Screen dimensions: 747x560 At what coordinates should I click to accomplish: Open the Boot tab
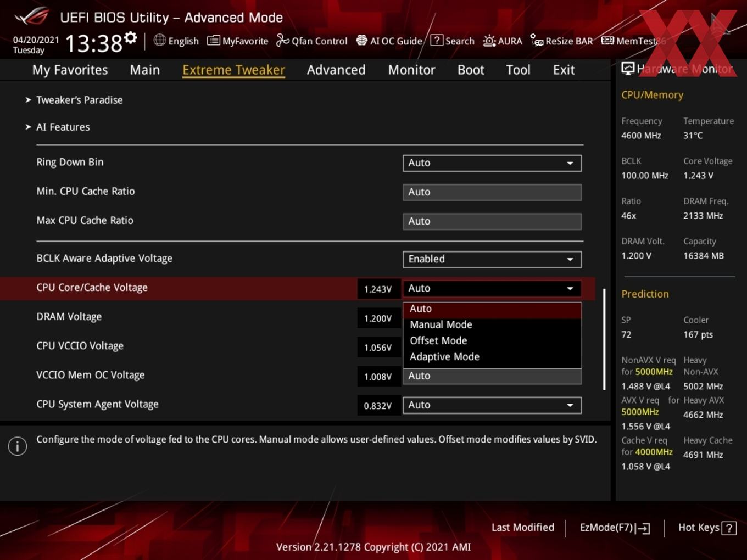coord(471,70)
